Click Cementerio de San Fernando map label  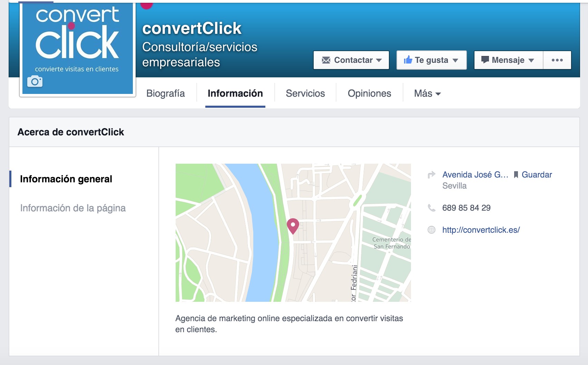click(x=392, y=243)
